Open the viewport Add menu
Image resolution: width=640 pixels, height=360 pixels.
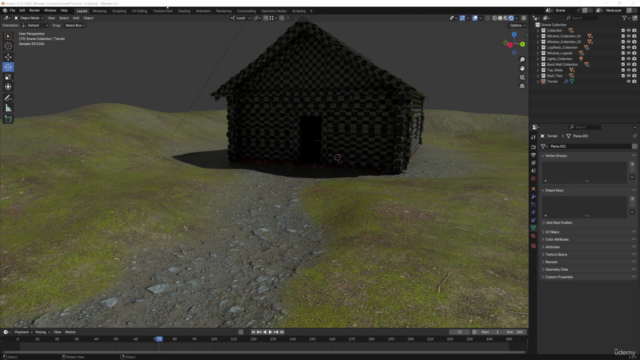click(76, 18)
